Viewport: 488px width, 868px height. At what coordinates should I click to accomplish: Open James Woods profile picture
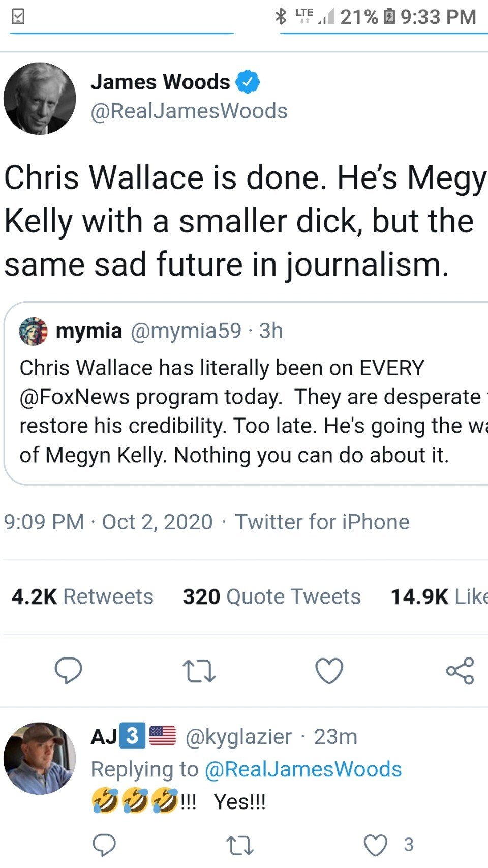pyautogui.click(x=40, y=99)
